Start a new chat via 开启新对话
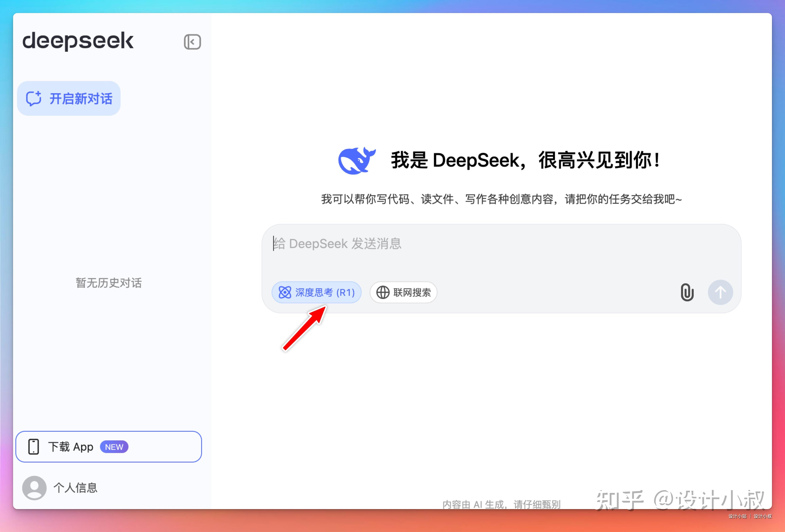This screenshot has width=785, height=532. pos(69,98)
